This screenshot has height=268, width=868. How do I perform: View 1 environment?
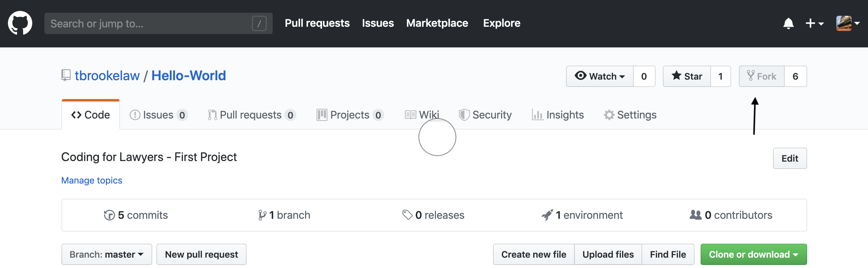coord(582,215)
